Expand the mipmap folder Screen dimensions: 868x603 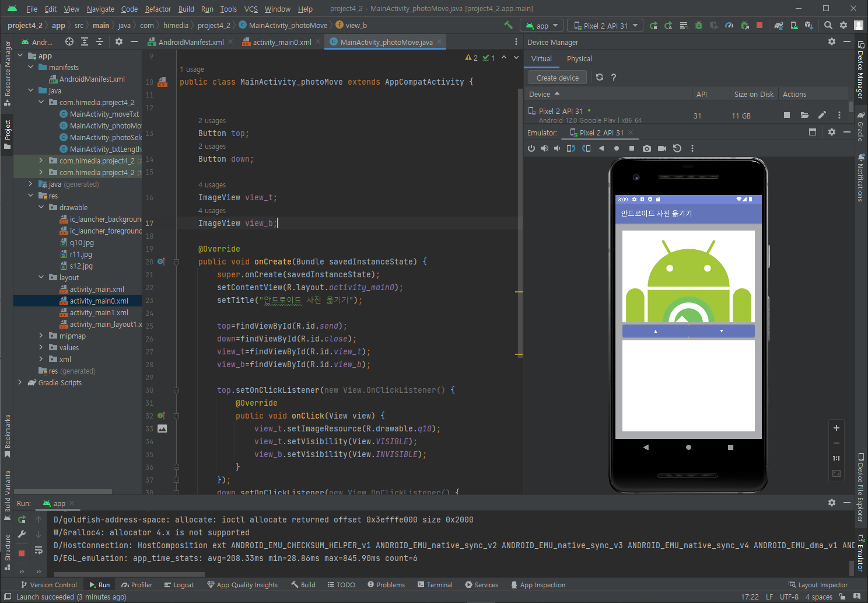pyautogui.click(x=41, y=336)
